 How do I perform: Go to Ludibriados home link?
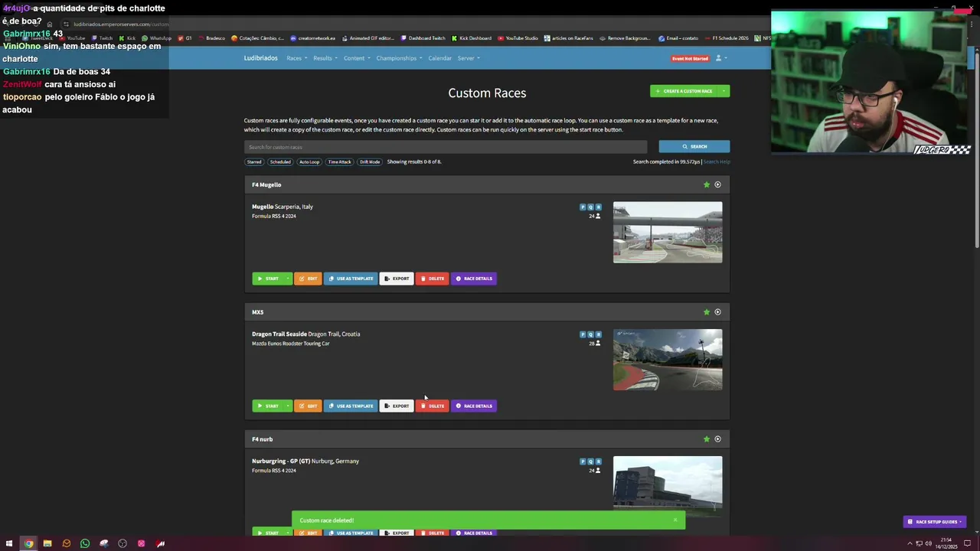[260, 58]
